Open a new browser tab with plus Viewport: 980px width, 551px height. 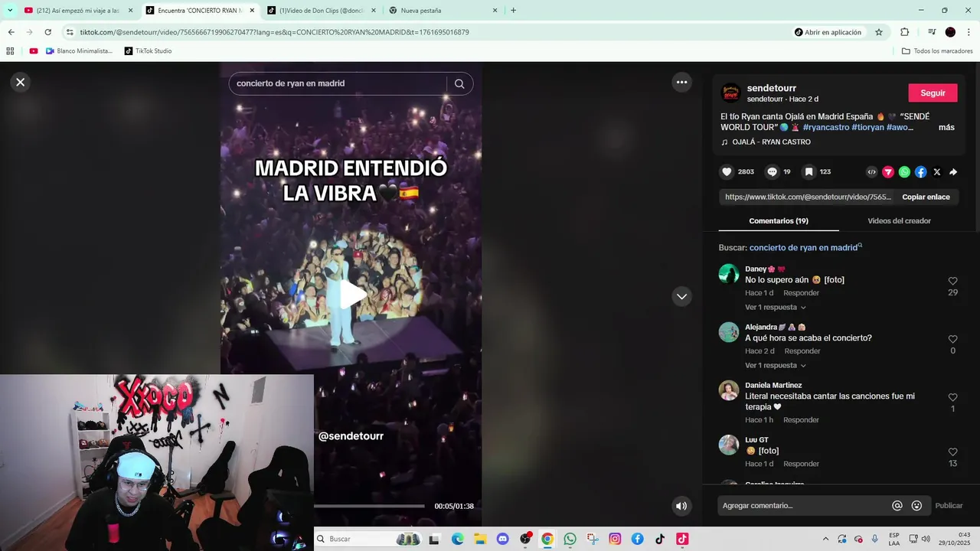513,11
